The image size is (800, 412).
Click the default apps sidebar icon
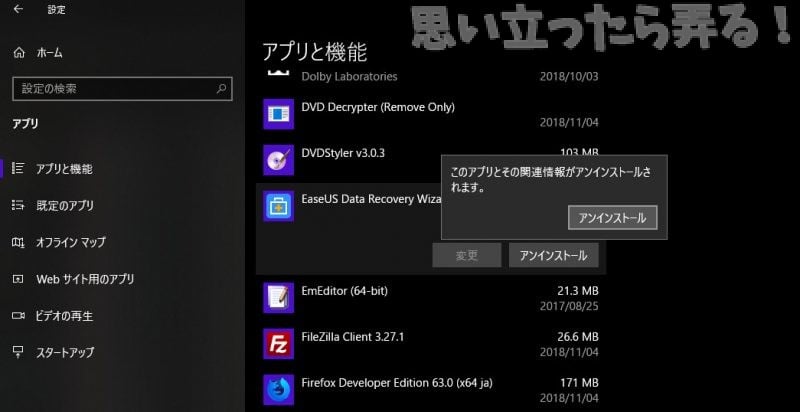[18, 205]
